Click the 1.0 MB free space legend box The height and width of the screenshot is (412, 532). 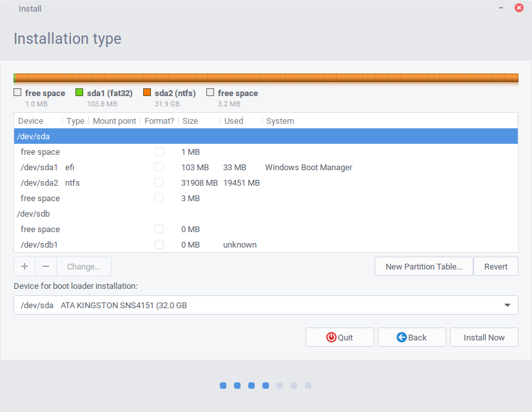click(17, 92)
